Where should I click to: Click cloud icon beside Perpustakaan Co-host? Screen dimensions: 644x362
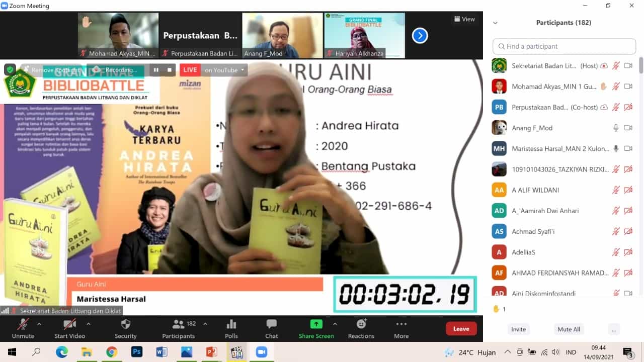[x=604, y=107]
